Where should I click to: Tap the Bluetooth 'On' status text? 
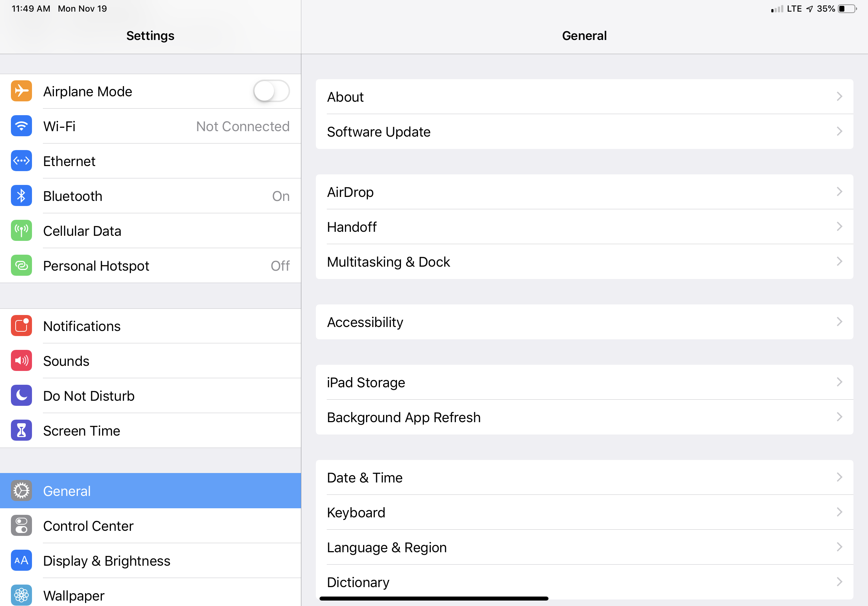coord(281,196)
